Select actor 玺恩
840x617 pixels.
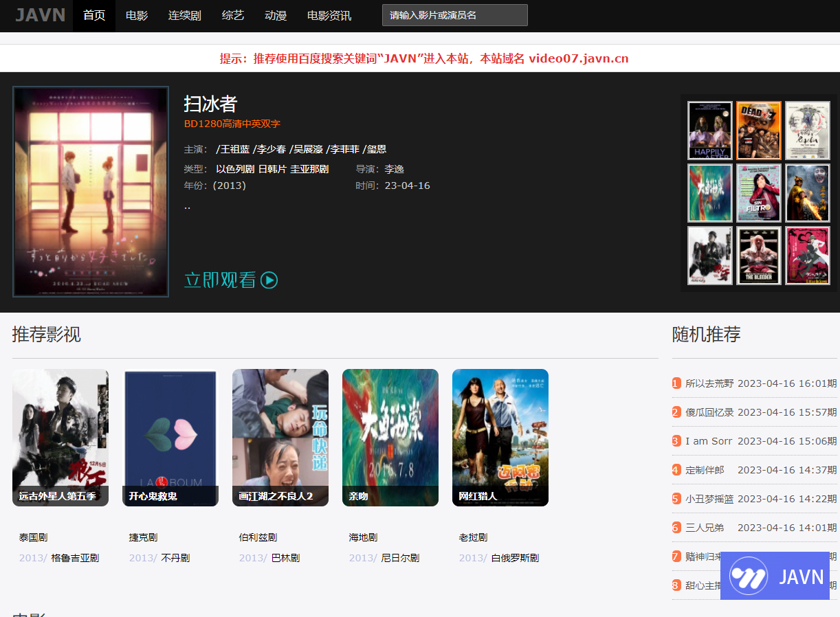pyautogui.click(x=374, y=149)
